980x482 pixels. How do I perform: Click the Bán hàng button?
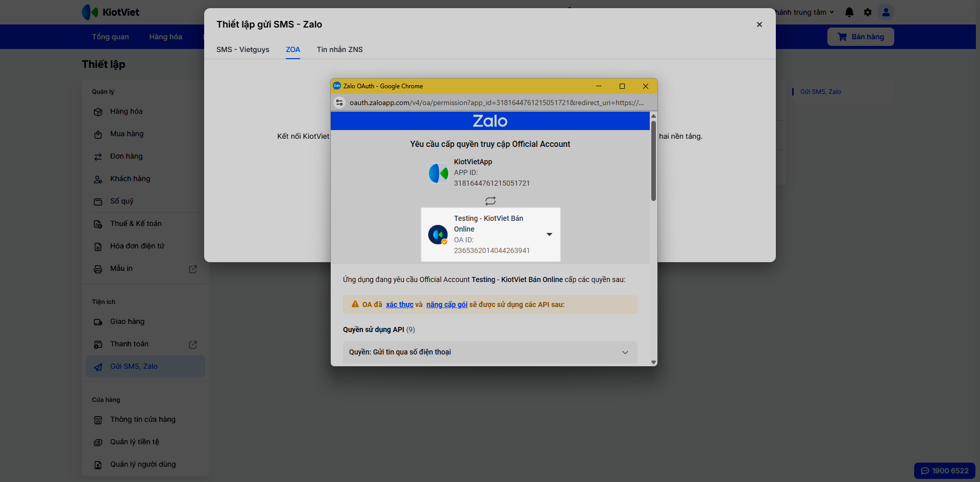pyautogui.click(x=861, y=37)
